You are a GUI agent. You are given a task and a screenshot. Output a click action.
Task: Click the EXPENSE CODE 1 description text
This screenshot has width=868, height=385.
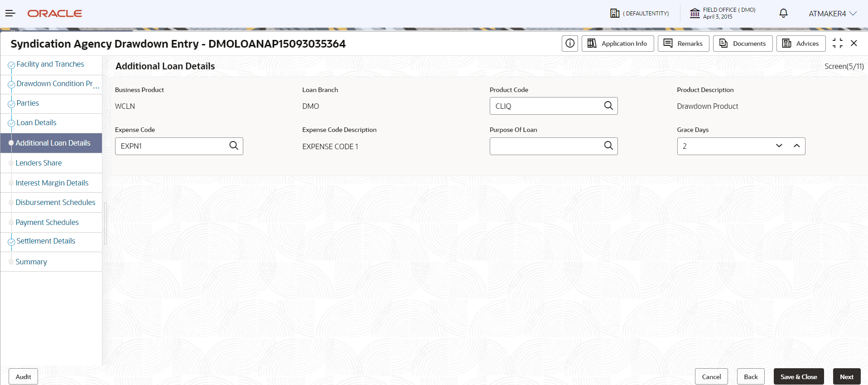[x=330, y=146]
